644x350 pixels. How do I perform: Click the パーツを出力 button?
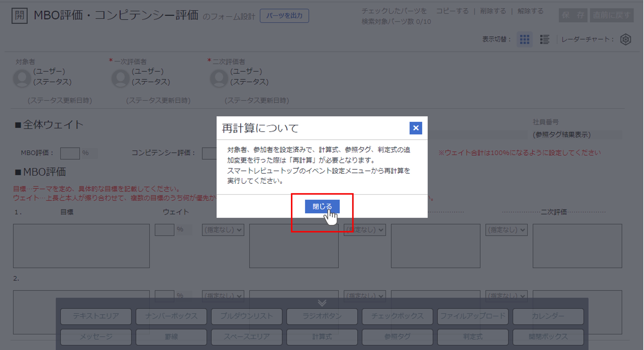pyautogui.click(x=284, y=16)
